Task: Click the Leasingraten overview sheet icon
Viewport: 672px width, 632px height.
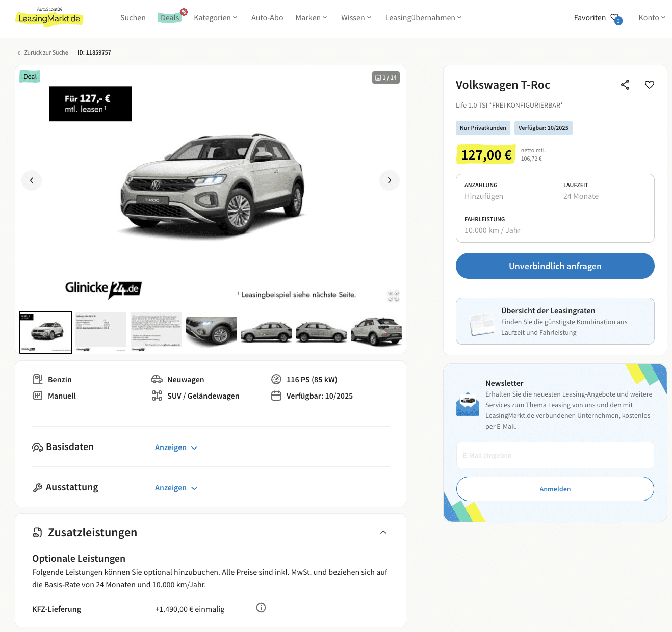Action: click(482, 324)
